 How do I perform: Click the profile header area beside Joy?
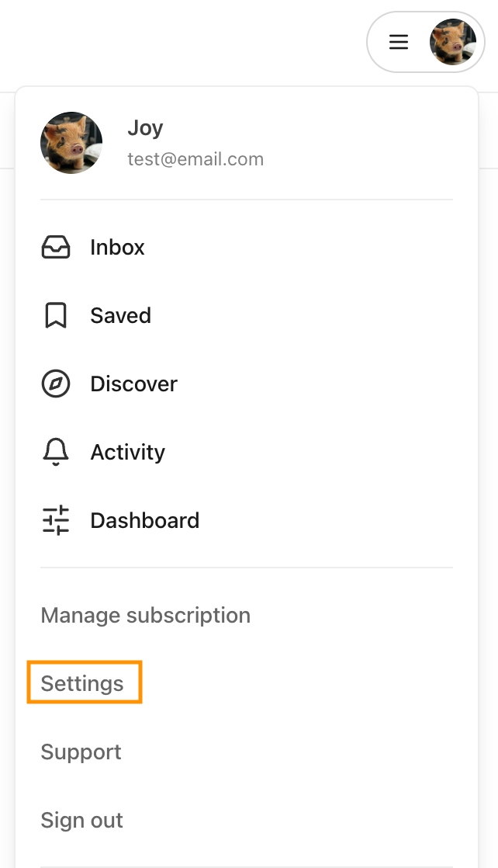247,143
